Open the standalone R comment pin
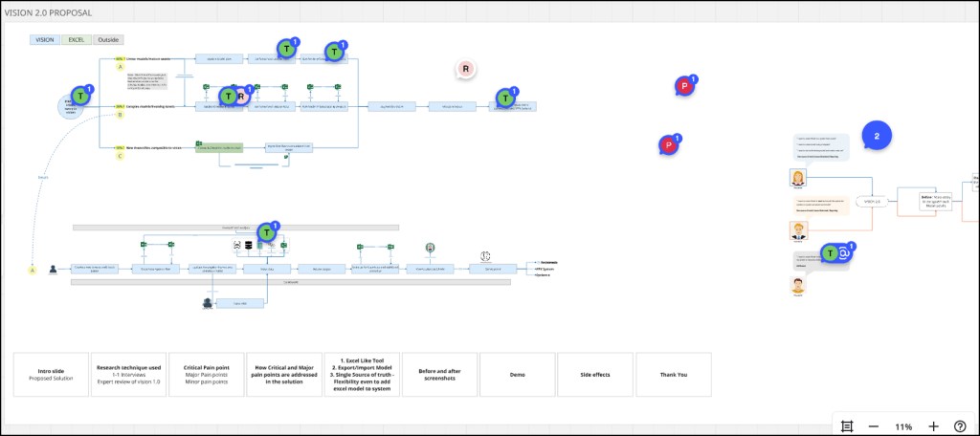This screenshot has width=980, height=436. 465,70
